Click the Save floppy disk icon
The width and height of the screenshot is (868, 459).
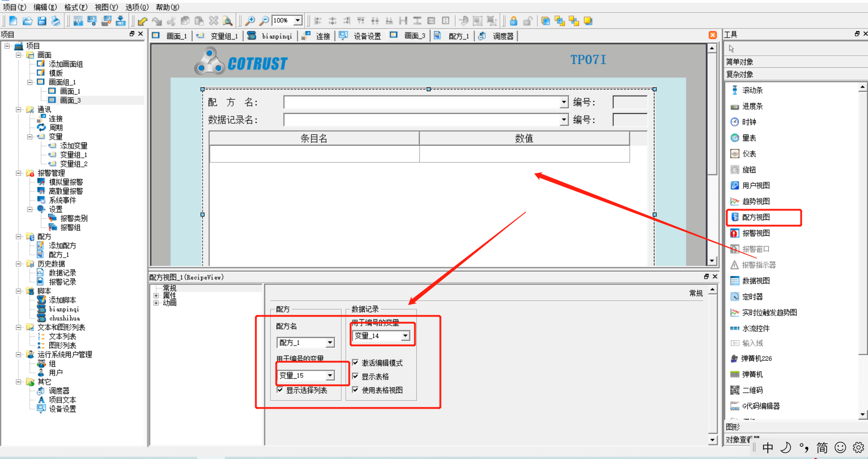(42, 21)
